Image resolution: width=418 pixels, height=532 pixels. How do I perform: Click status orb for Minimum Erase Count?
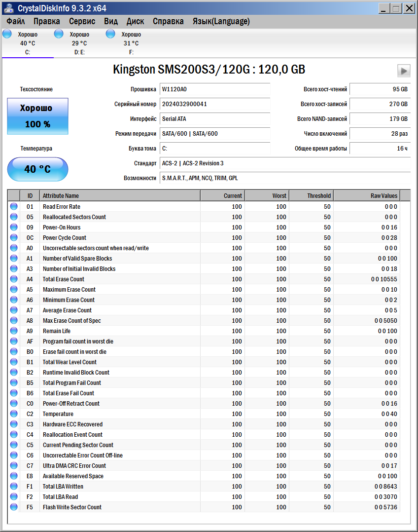point(14,300)
